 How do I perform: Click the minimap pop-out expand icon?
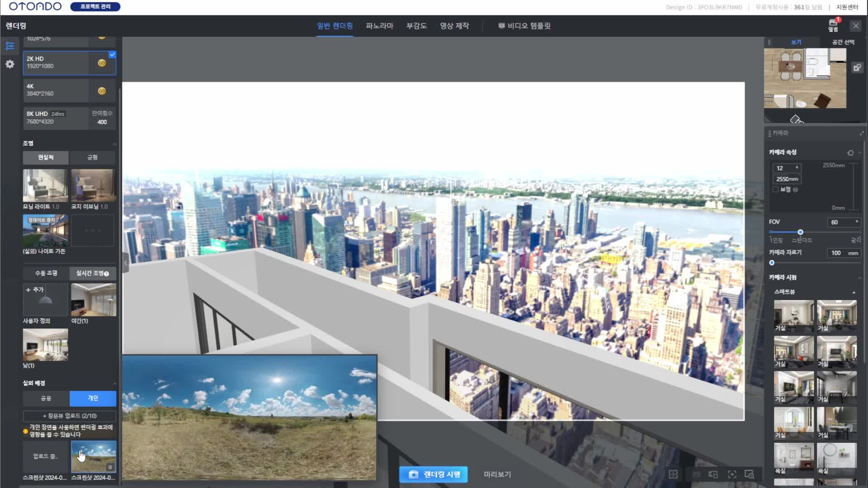(857, 68)
